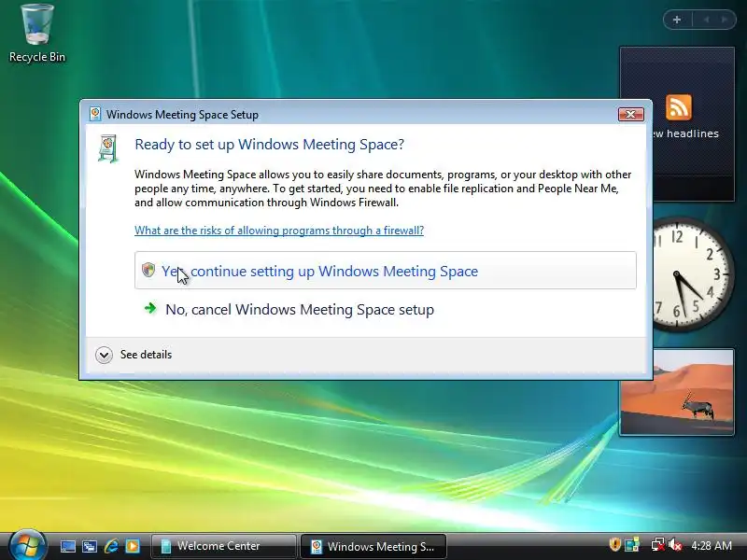Click the sidebar add gadgets plus button
Viewport: 747px width, 560px height.
[677, 20]
